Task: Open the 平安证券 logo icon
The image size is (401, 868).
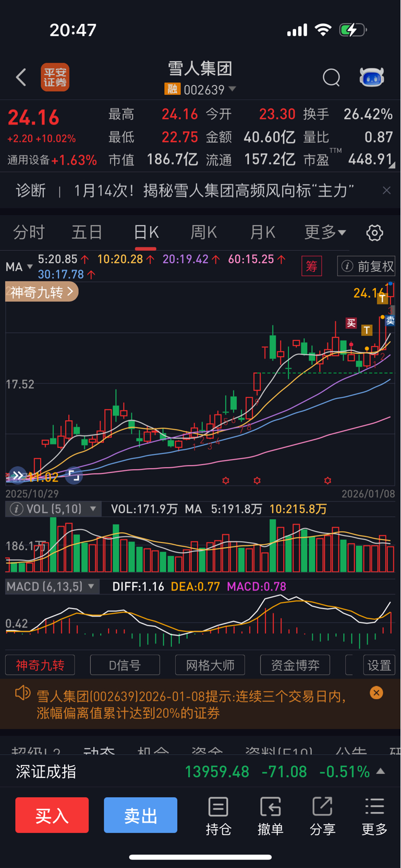Action: click(55, 77)
